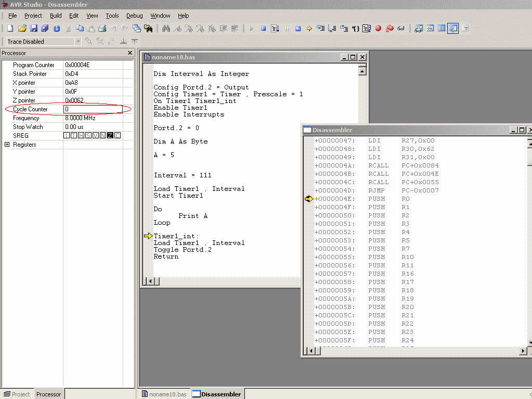Open Quickwatch with the glasses icon
The width and height of the screenshot is (532, 399).
(x=401, y=29)
